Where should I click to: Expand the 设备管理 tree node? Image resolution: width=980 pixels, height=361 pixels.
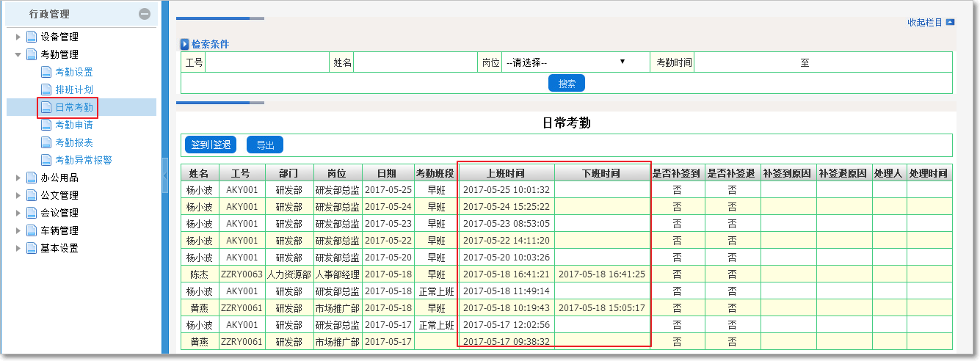tap(18, 37)
